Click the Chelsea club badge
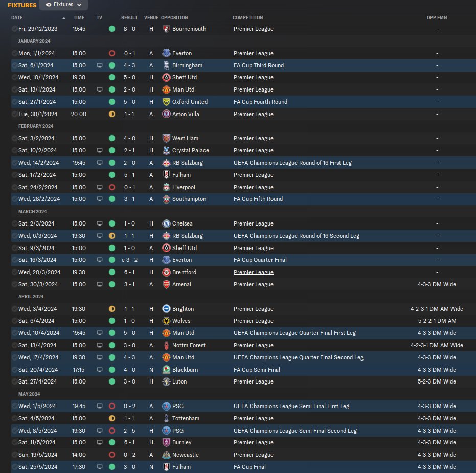 click(166, 223)
